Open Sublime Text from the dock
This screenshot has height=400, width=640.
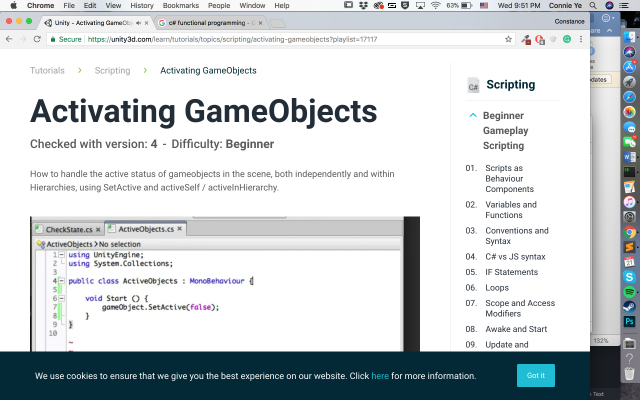(x=629, y=247)
